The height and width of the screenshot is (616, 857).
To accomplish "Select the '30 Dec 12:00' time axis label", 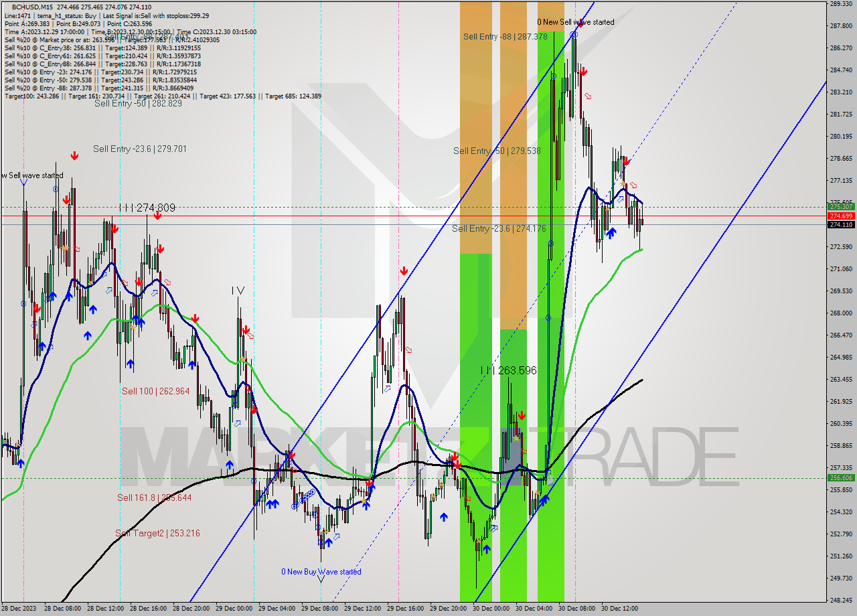I will click(x=621, y=609).
